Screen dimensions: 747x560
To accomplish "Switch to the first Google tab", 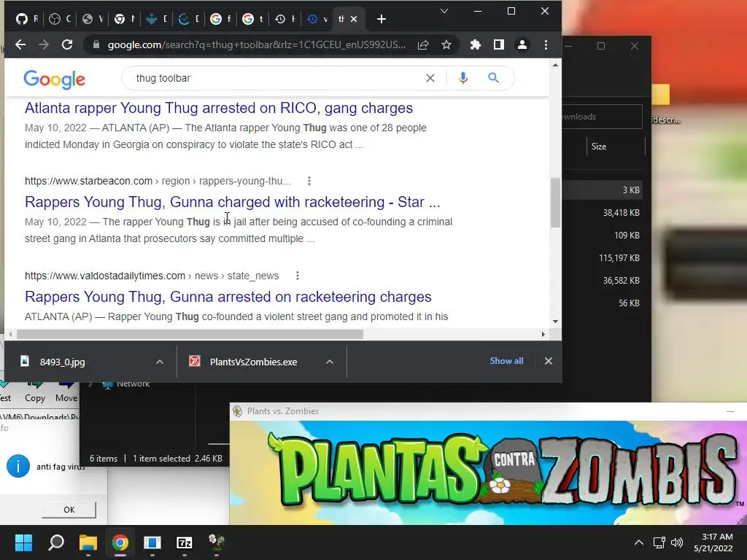I will tap(220, 19).
